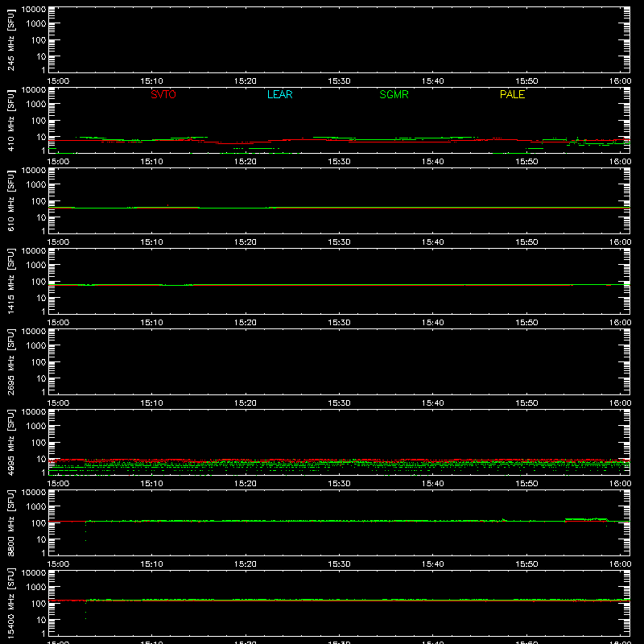Click 15:40 tick under the 610 MHz panel

pyautogui.click(x=433, y=242)
